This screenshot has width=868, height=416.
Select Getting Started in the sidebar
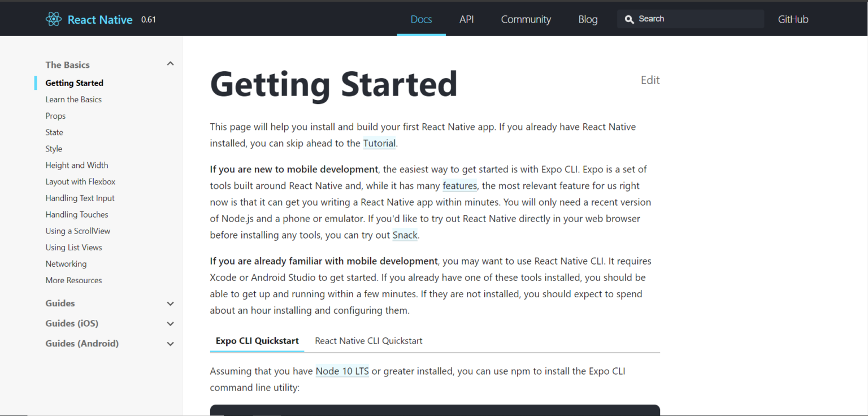(74, 83)
